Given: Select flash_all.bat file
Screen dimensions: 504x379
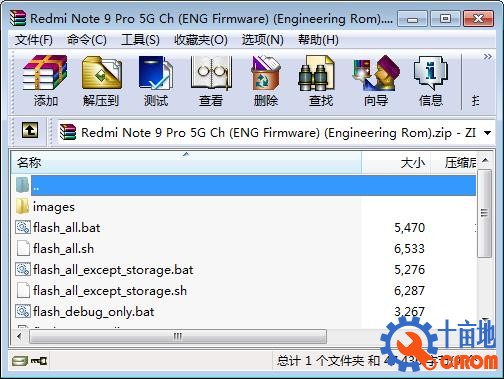Looking at the screenshot, I should pos(66,228).
